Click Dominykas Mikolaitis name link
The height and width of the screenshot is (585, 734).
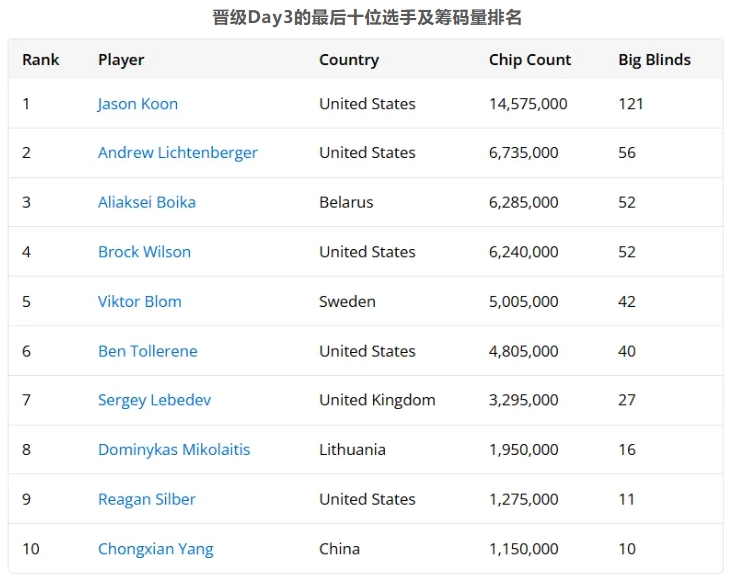(x=174, y=450)
